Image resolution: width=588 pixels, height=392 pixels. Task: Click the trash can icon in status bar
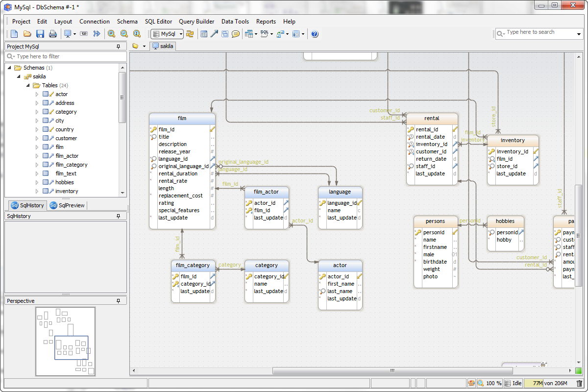(x=579, y=383)
